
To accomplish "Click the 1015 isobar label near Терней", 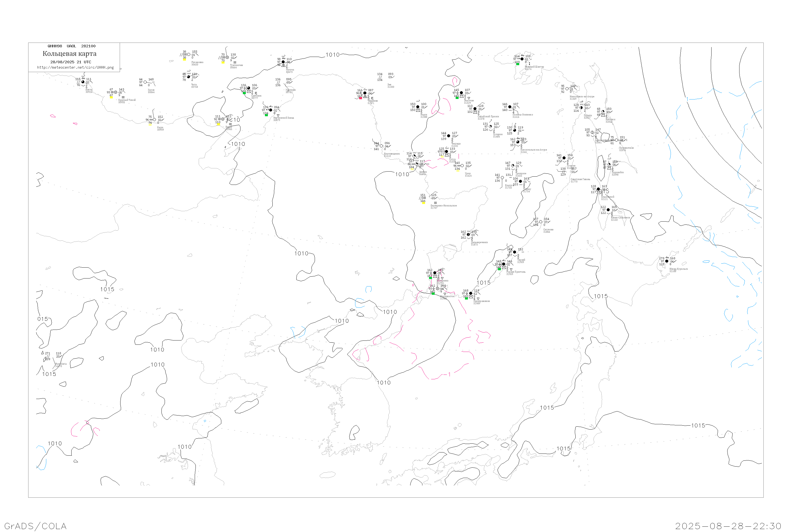I will point(483,282).
